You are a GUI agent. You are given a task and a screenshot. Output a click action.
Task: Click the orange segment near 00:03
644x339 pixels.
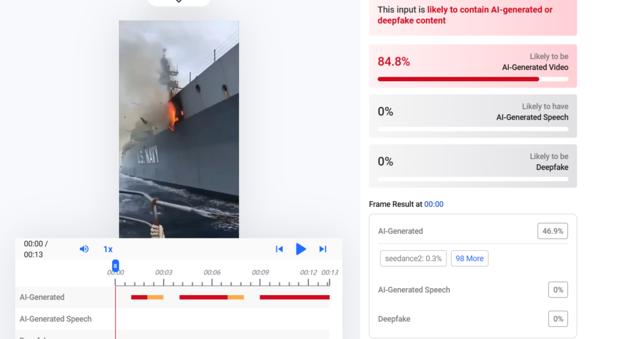[x=155, y=297]
